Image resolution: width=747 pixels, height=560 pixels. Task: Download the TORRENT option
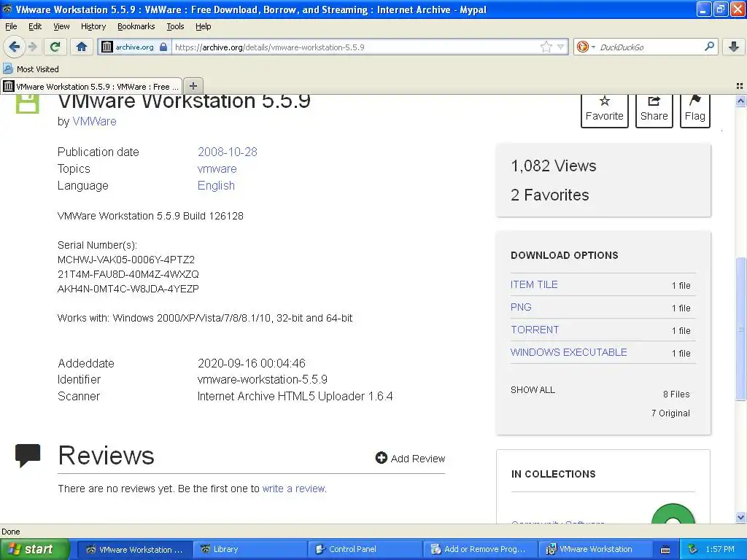pyautogui.click(x=535, y=330)
